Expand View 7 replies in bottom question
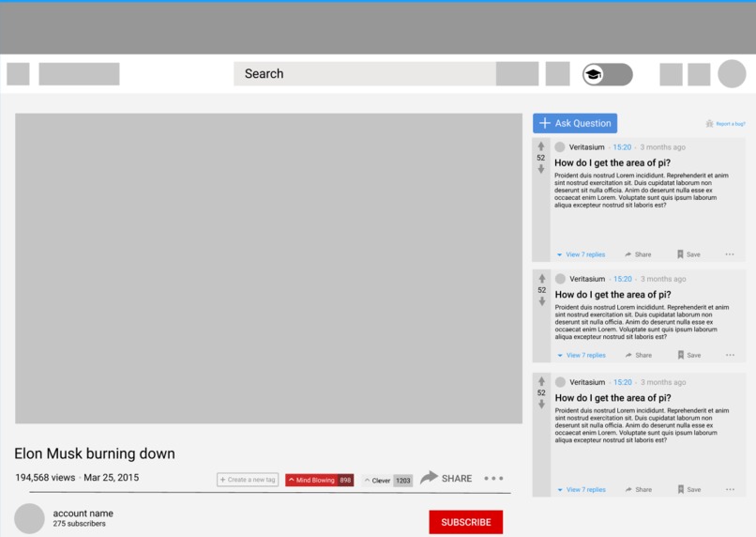 click(x=582, y=489)
